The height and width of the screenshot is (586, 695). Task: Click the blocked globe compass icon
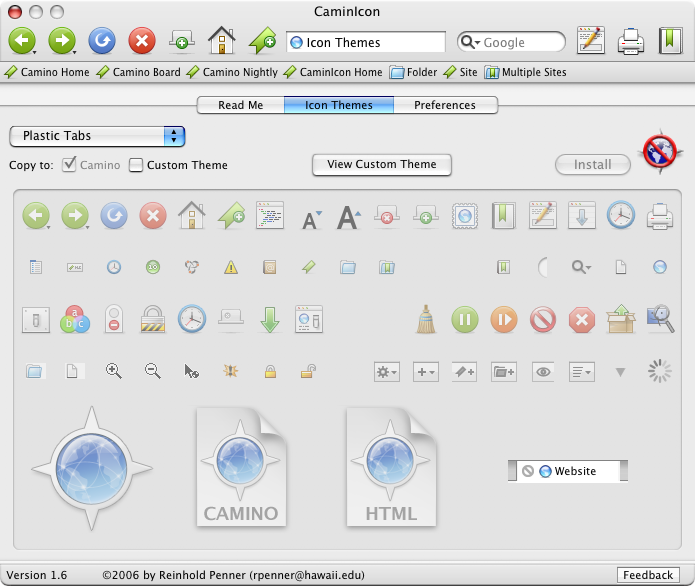[660, 152]
